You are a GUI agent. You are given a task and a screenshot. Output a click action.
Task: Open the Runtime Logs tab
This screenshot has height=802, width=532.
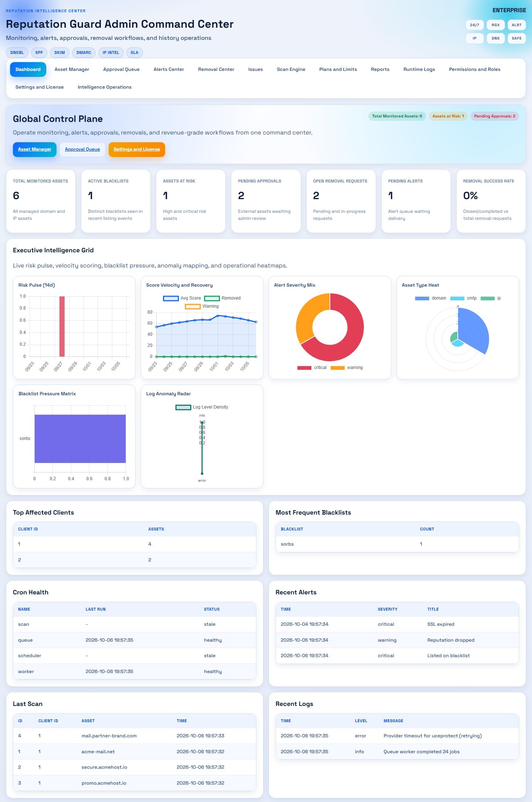click(x=419, y=69)
